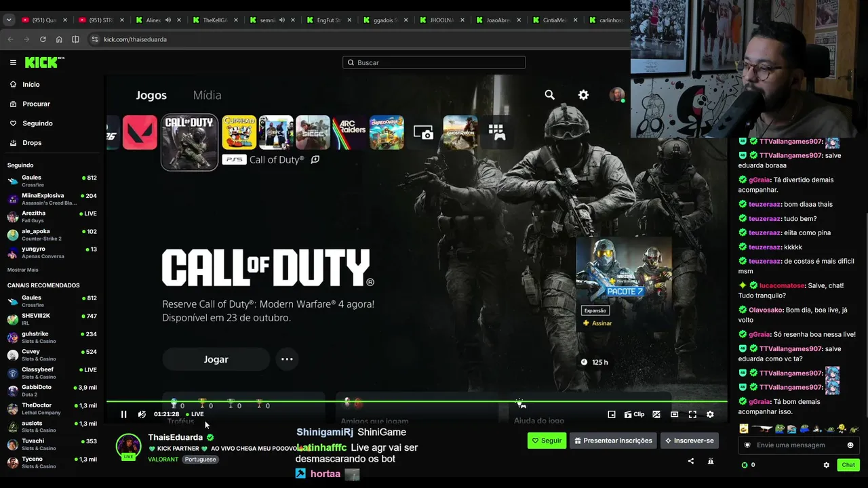The height and width of the screenshot is (488, 868).
Task: Send message with the Chat button
Action: [x=848, y=465]
